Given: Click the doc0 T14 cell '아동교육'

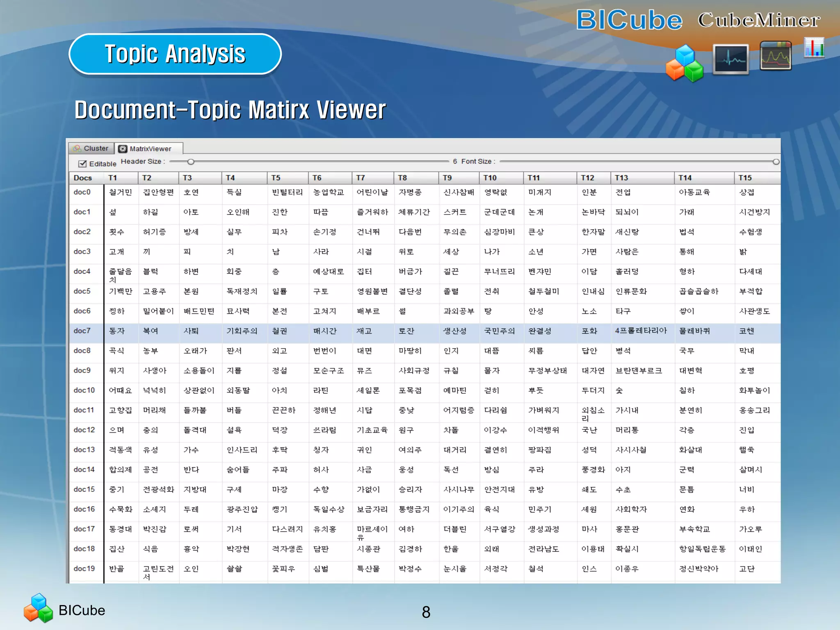Looking at the screenshot, I should [x=694, y=192].
